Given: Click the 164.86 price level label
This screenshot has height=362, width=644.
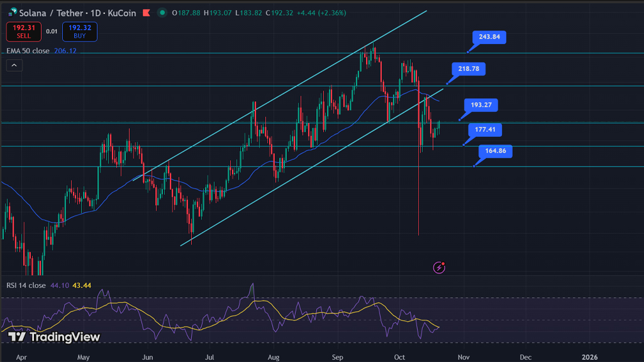Looking at the screenshot, I should pos(496,151).
